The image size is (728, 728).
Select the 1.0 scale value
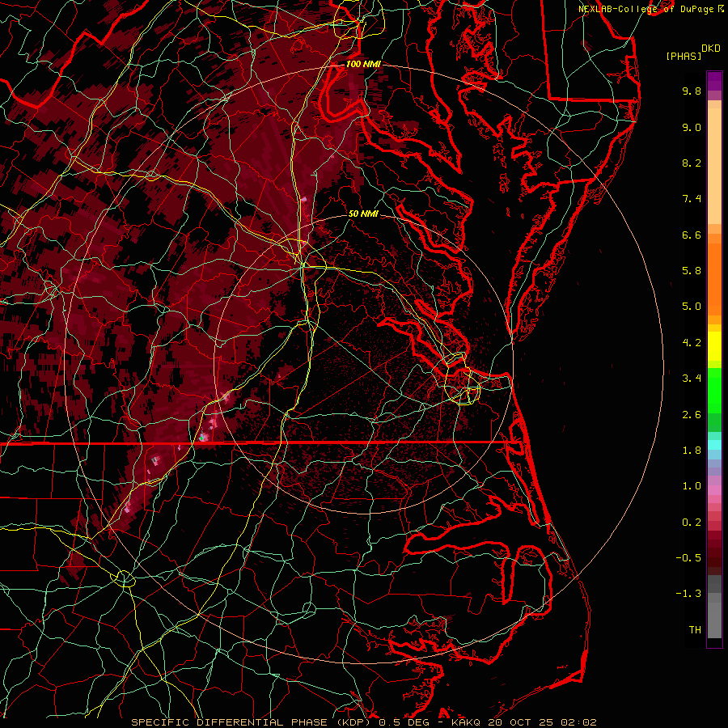[692, 486]
